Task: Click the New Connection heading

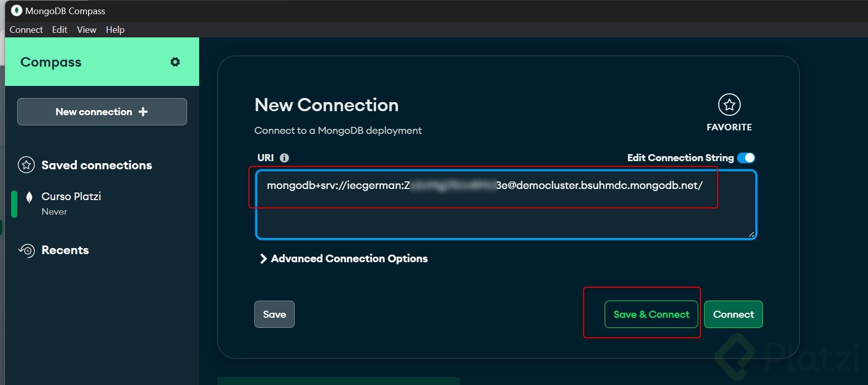Action: (x=327, y=105)
